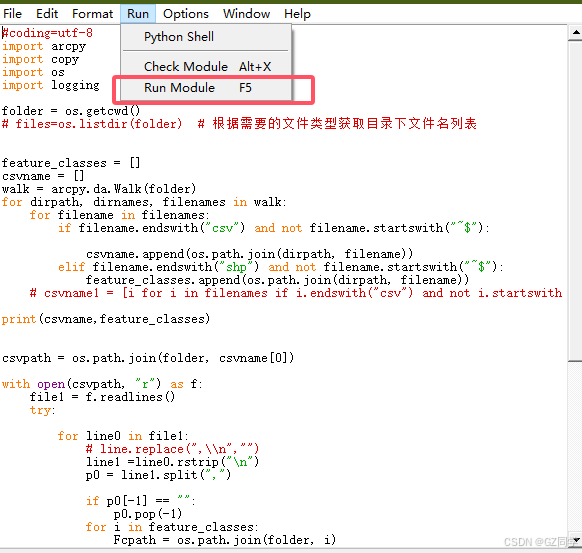This screenshot has height=553, width=582.
Task: Click 'print(csvname,feature_classes)' line
Action: click(x=106, y=319)
